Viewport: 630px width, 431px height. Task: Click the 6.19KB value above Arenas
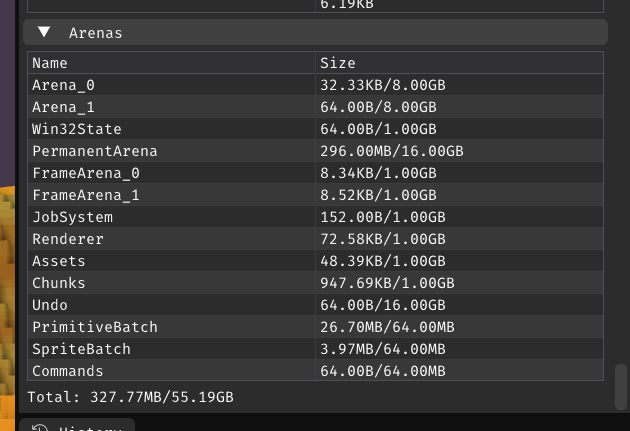pyautogui.click(x=347, y=4)
